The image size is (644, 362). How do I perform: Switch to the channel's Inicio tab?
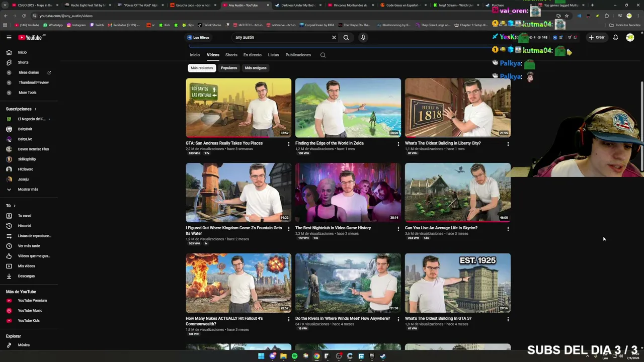(195, 55)
